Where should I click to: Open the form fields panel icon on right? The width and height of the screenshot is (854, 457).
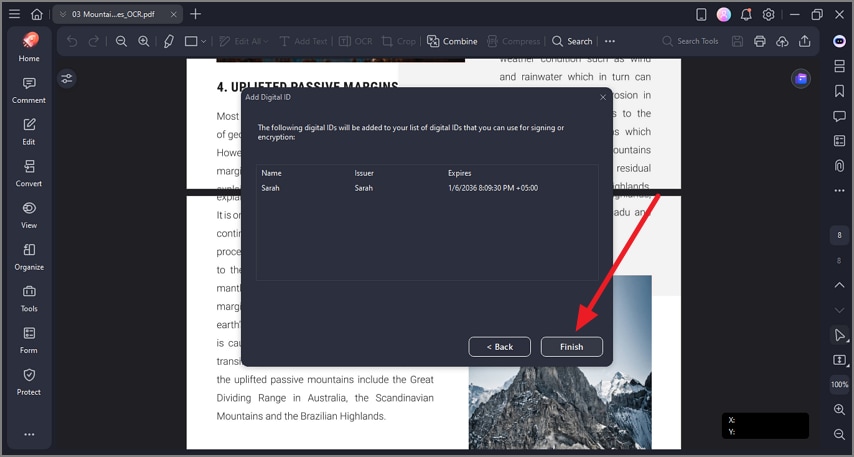tap(839, 141)
